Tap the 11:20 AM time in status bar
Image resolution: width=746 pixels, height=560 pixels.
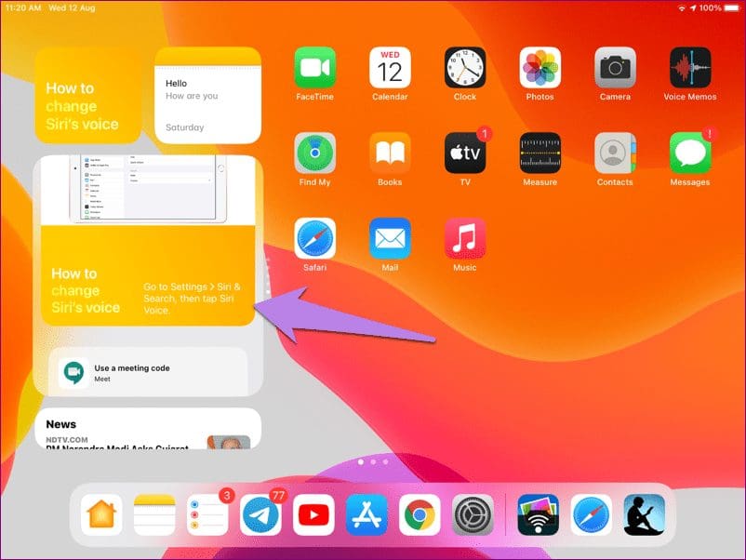click(23, 8)
